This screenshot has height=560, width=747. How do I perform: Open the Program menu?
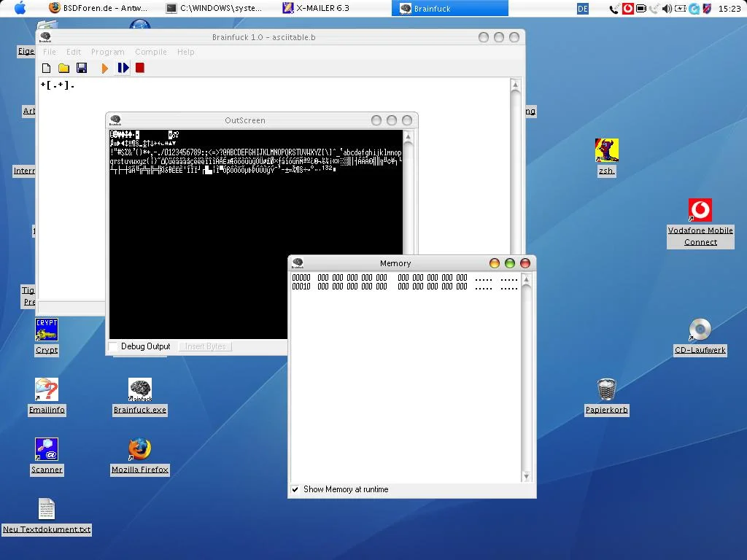tap(108, 52)
